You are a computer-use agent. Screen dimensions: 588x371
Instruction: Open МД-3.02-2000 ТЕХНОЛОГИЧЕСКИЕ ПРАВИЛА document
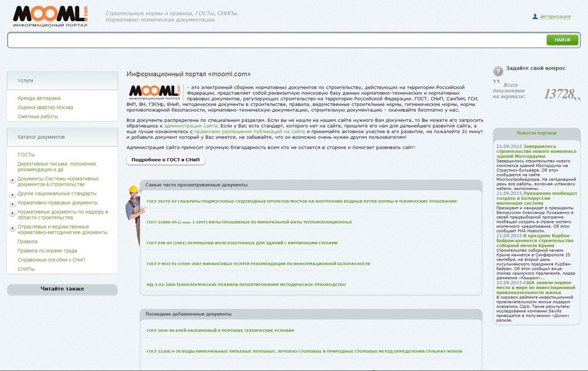[246, 285]
